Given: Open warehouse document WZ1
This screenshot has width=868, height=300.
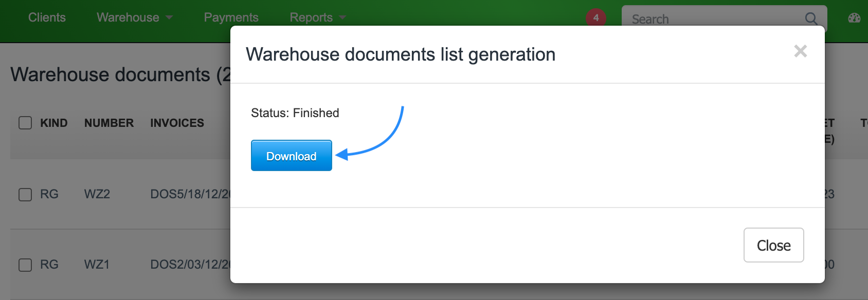Looking at the screenshot, I should point(97,265).
